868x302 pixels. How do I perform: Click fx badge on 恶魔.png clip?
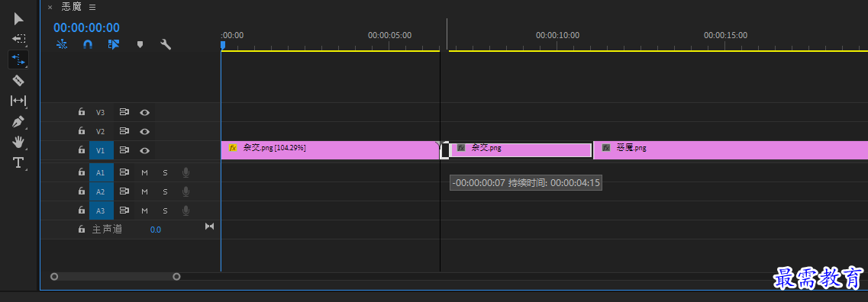coord(606,148)
